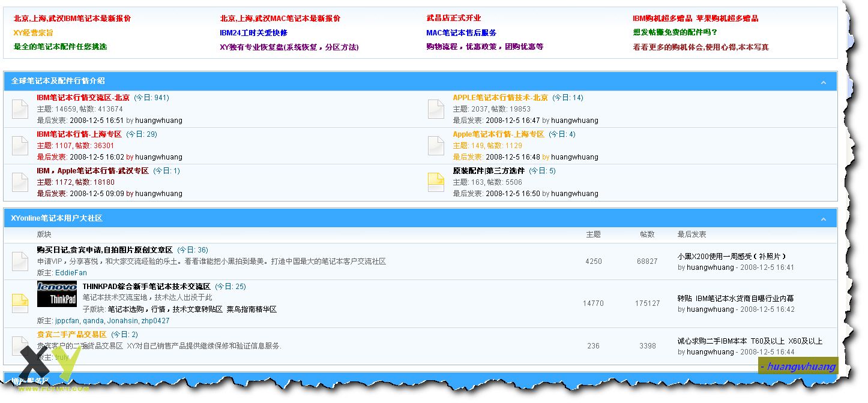Click huangwhuang under 小黑X200 last post
This screenshot has height=403, width=868.
(x=710, y=267)
